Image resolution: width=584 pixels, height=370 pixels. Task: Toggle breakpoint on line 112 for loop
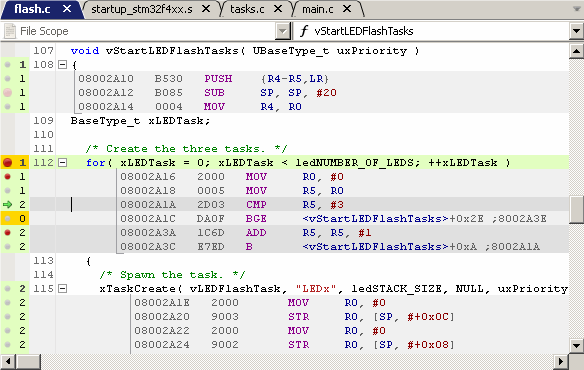click(7, 163)
